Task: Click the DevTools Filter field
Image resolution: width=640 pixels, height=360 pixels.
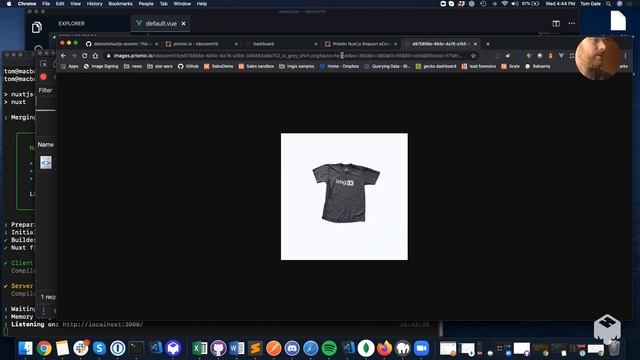Action: pos(46,90)
